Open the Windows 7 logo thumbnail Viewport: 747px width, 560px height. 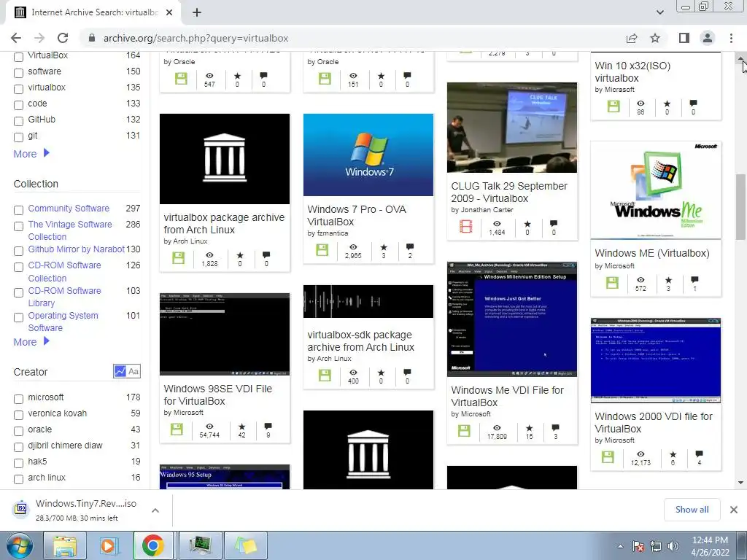click(368, 155)
